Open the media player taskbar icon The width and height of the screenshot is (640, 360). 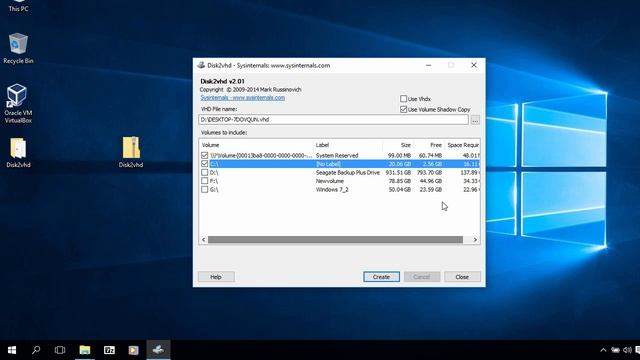coord(133,350)
